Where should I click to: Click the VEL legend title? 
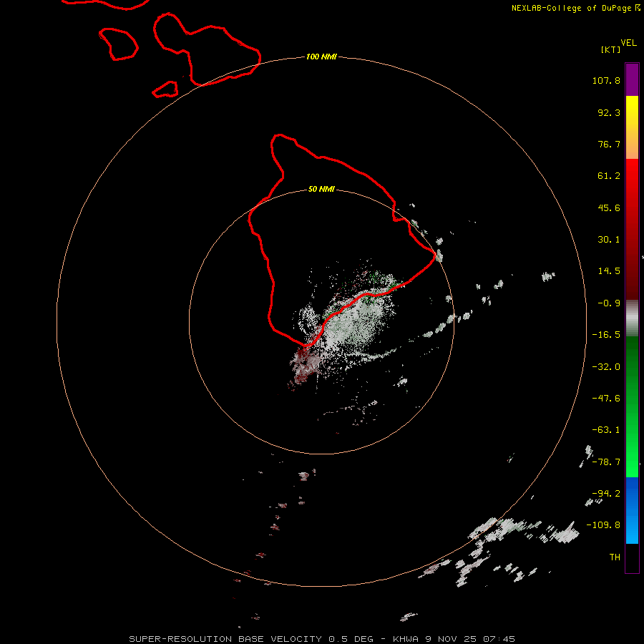pos(628,43)
